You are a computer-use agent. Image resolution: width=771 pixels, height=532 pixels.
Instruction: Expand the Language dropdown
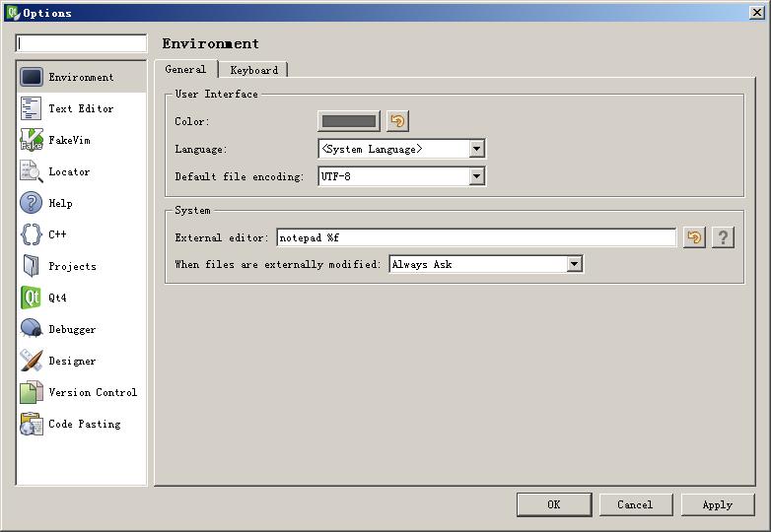pos(477,149)
